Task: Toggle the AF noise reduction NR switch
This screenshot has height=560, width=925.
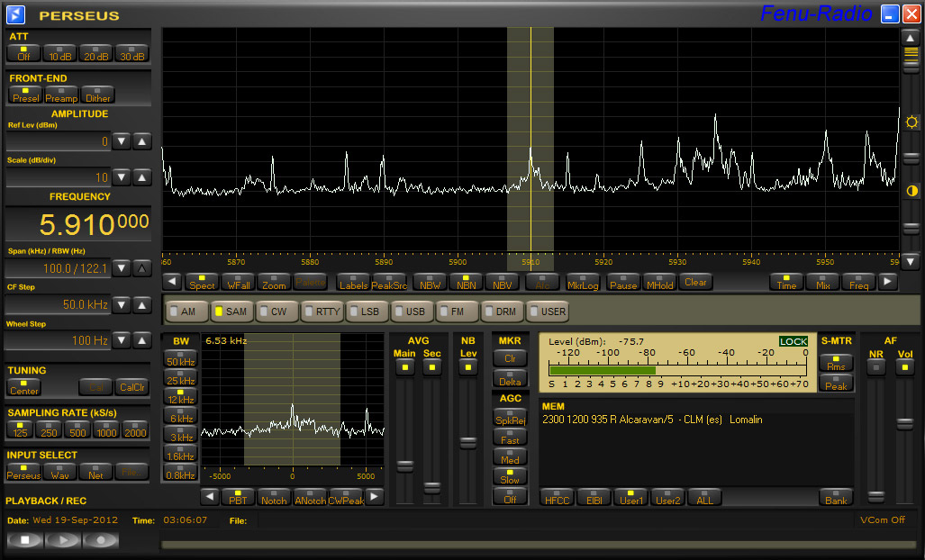Action: [x=875, y=366]
